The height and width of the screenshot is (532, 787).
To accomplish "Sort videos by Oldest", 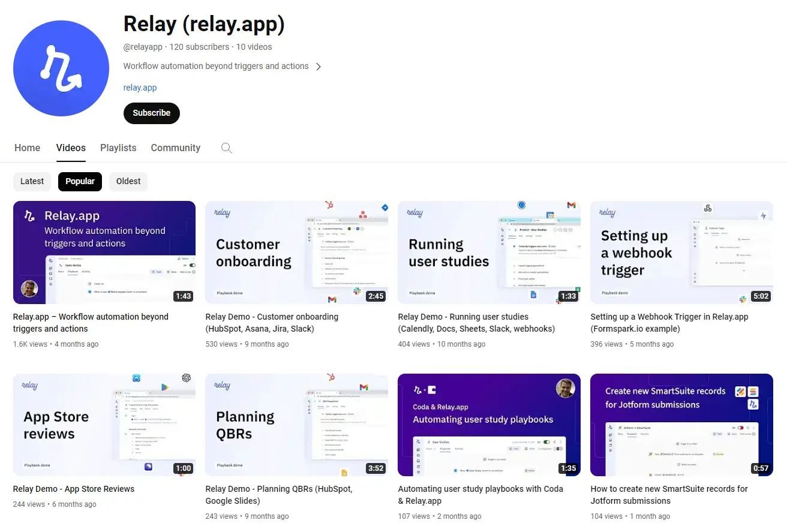I will tap(128, 181).
